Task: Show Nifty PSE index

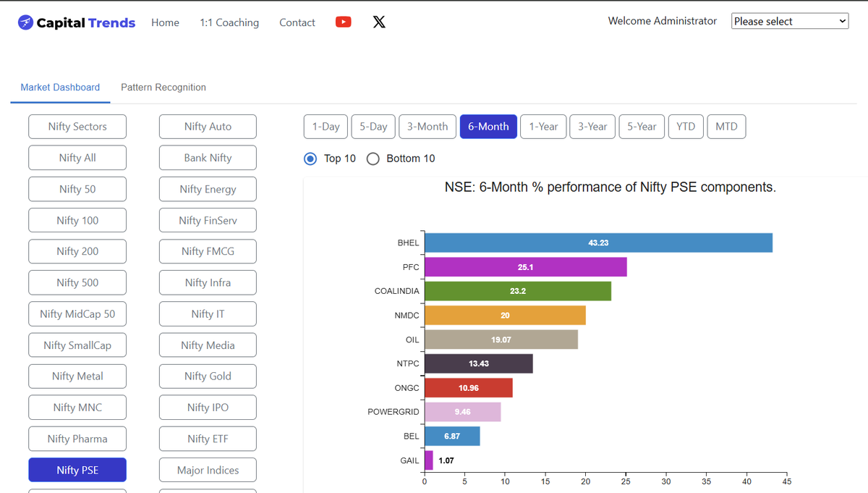Action: [x=77, y=470]
